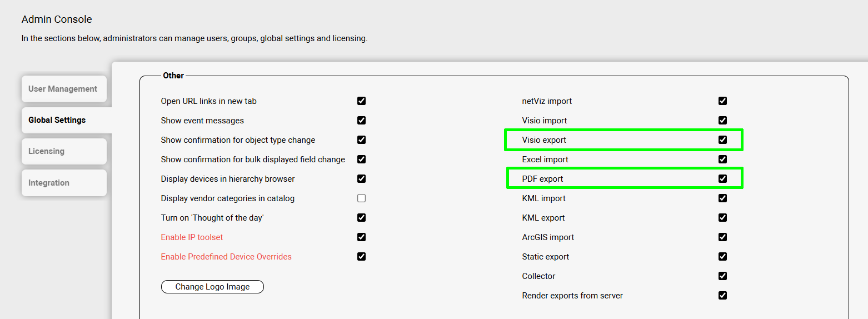Open the Integration tab

click(x=49, y=183)
